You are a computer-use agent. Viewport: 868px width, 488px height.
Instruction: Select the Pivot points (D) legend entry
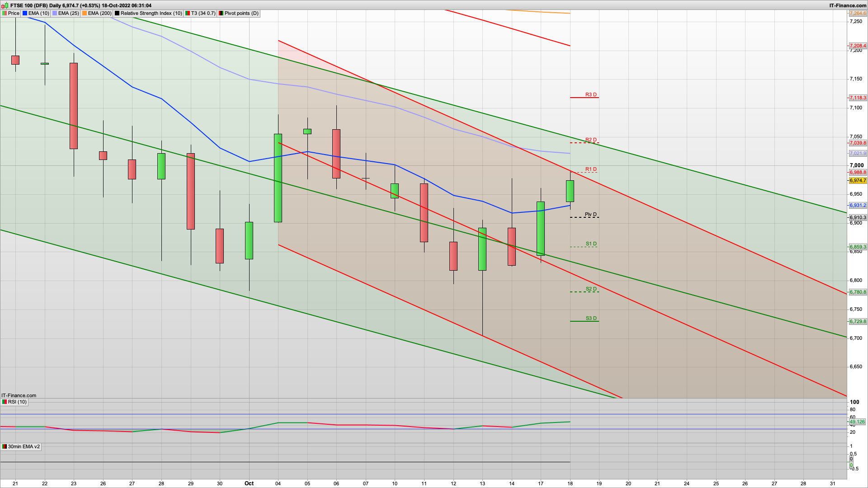(x=239, y=13)
